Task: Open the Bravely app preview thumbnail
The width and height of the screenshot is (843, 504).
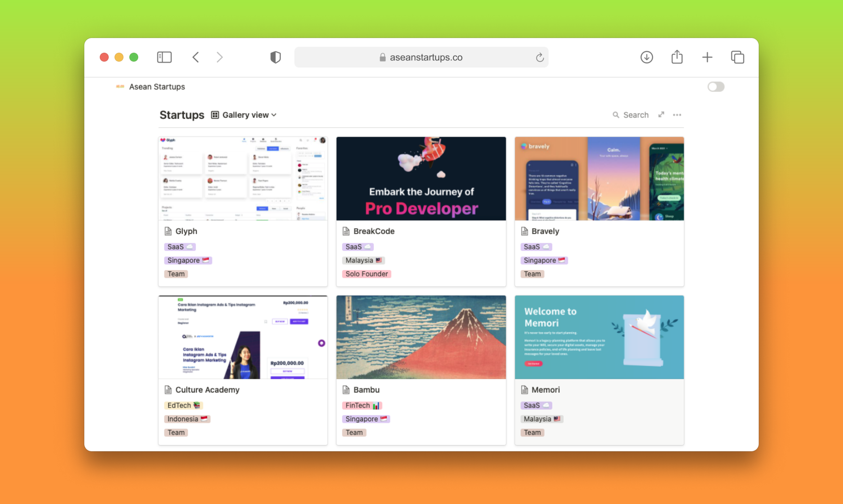Action: pos(599,179)
